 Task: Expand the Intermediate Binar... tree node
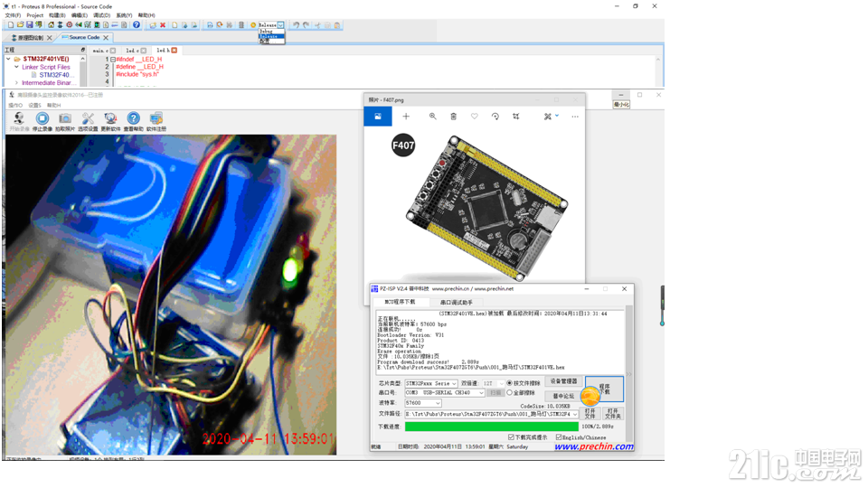pos(16,83)
